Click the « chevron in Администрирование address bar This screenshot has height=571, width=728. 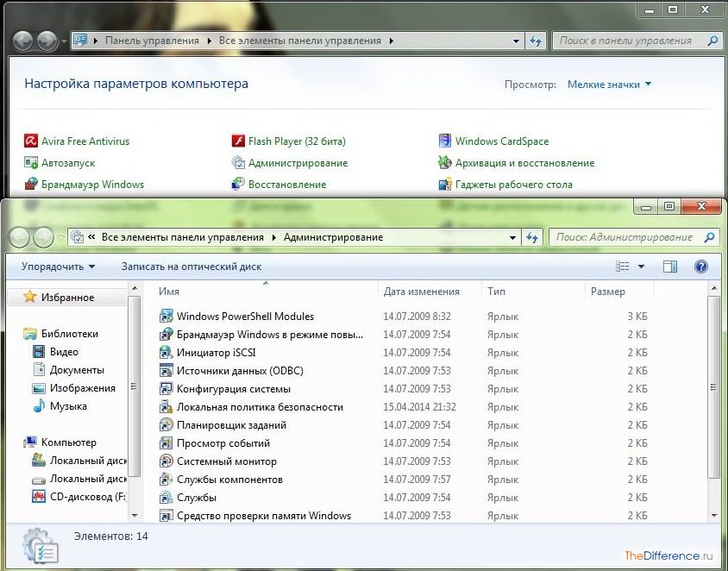(x=91, y=237)
